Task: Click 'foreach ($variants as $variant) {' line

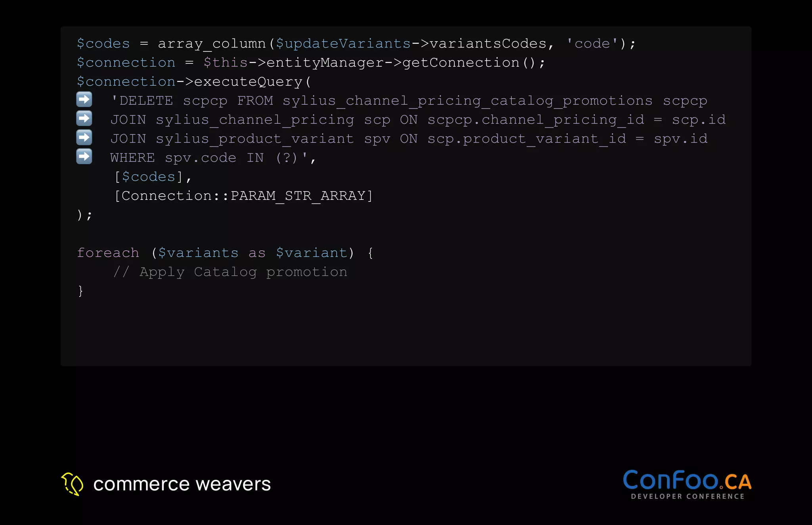Action: tap(225, 253)
